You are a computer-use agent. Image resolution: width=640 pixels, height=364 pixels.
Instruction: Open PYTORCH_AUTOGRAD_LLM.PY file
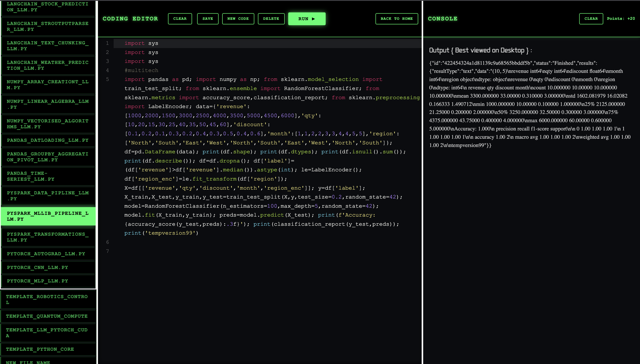point(48,254)
